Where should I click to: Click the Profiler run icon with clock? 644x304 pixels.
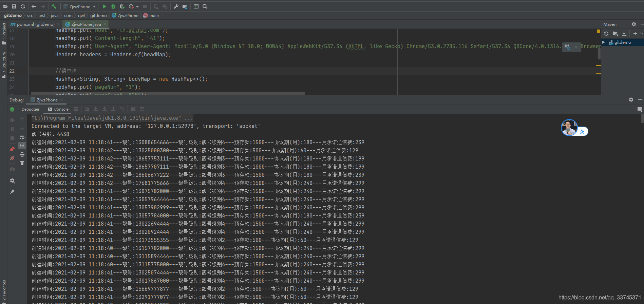(131, 6)
